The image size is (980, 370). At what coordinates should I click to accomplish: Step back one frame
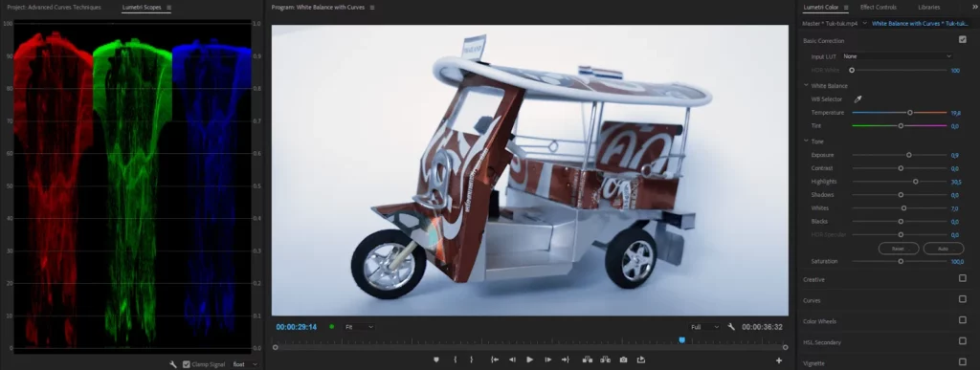tap(512, 360)
